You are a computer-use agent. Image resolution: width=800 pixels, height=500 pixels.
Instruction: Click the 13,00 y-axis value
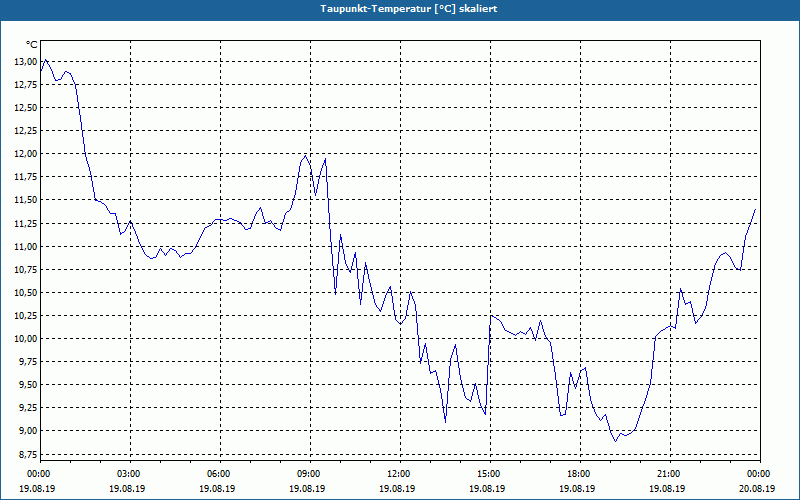[x=27, y=62]
